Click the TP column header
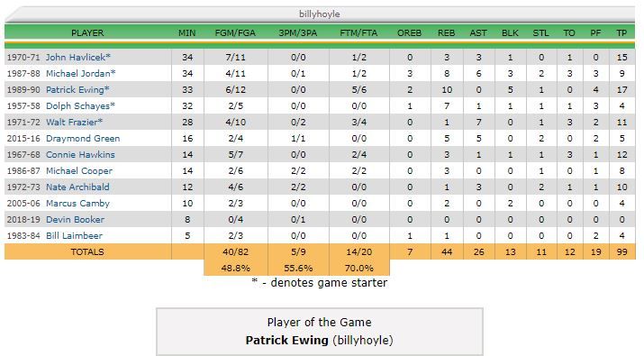644x356 pixels. tap(621, 32)
